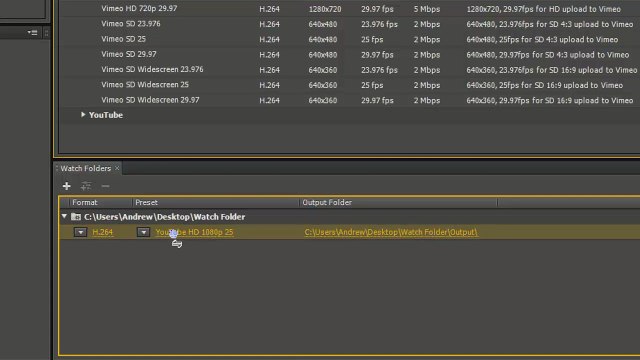Remove the watch folder using the minus icon
Screen dimensions: 640x360
point(105,186)
